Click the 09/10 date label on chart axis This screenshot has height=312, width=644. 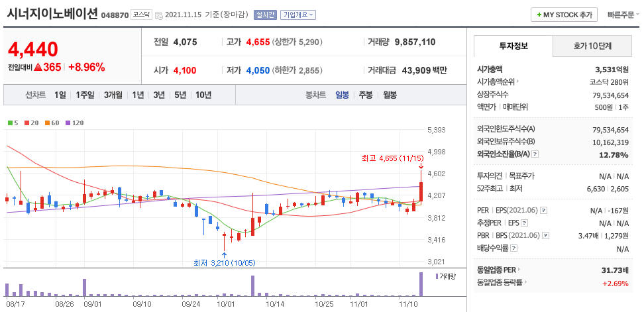[x=143, y=304]
